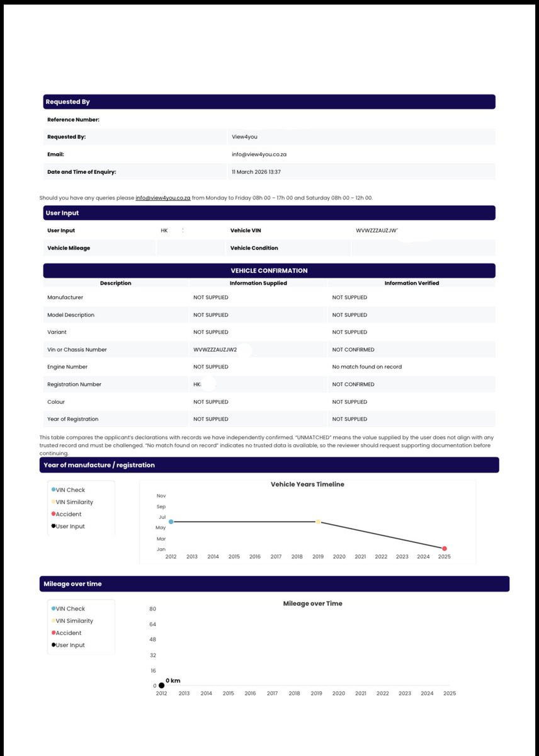Select the 'Registration Number' row label
The height and width of the screenshot is (756, 539).
click(x=74, y=384)
